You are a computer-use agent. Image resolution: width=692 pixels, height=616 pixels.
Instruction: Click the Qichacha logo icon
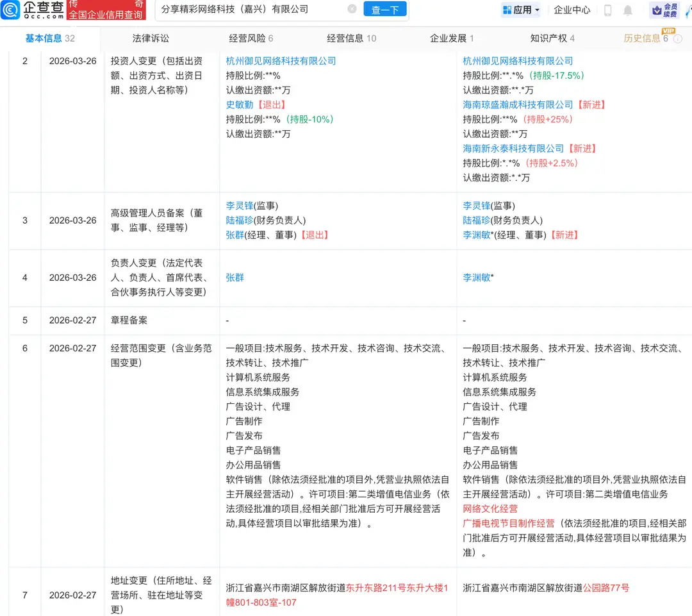[x=10, y=10]
